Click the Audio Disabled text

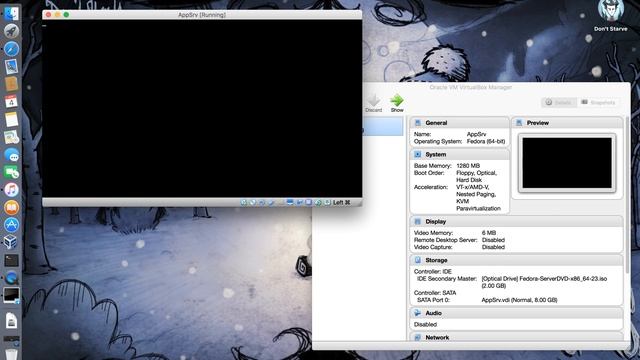coord(425,324)
